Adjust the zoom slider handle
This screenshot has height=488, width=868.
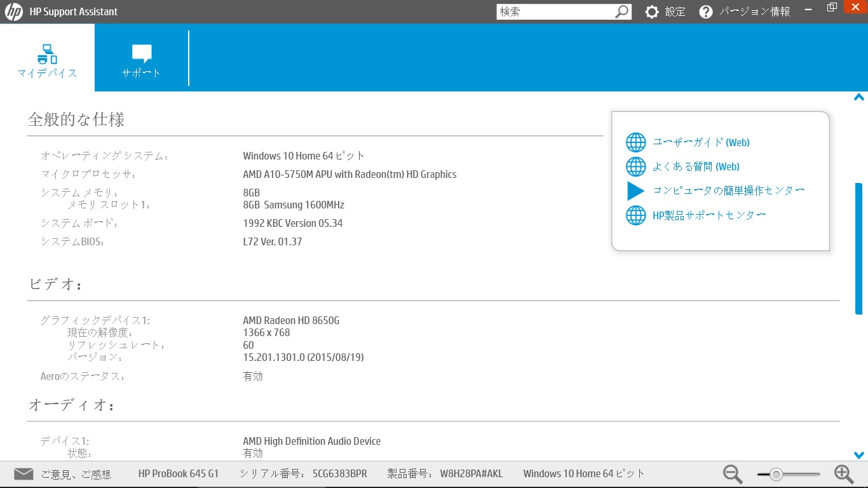click(776, 474)
